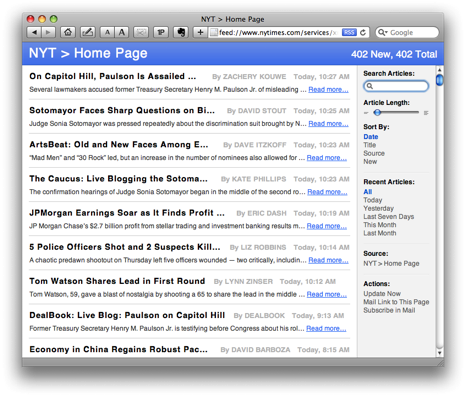This screenshot has height=397, width=465.
Task: Adjust the Article Length slider knob
Action: pyautogui.click(x=377, y=113)
